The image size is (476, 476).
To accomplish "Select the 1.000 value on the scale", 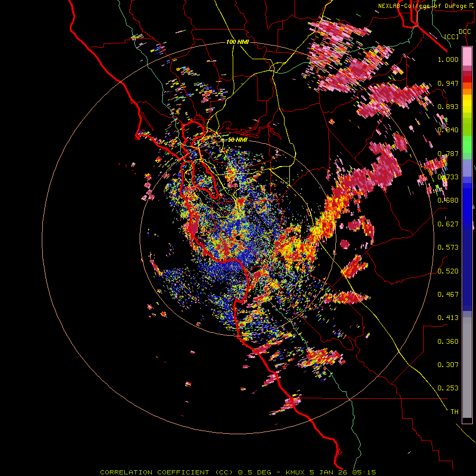I will (x=448, y=59).
